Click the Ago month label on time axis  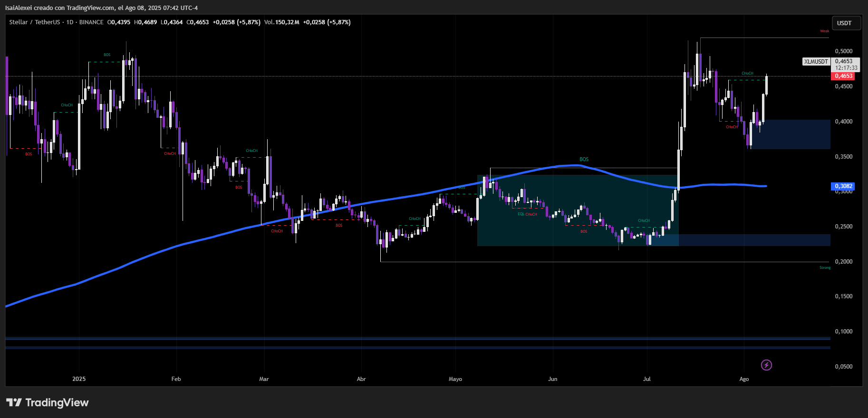point(744,379)
